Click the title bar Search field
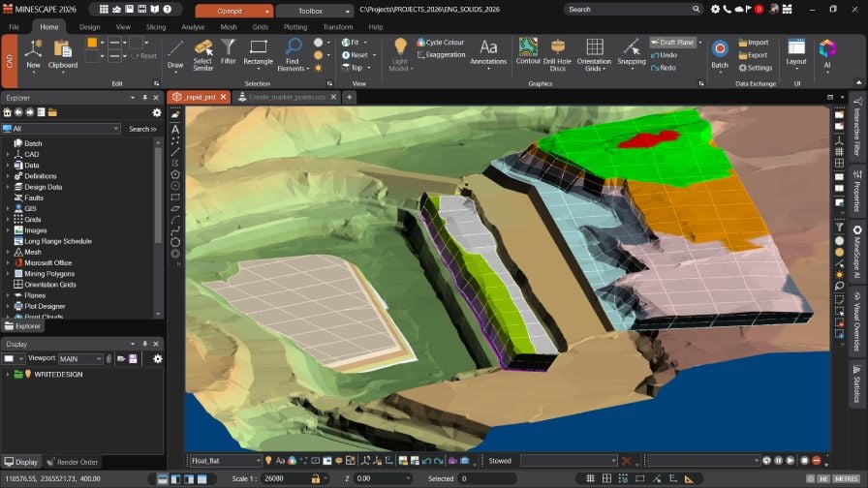The width and height of the screenshot is (868, 488). [x=634, y=10]
